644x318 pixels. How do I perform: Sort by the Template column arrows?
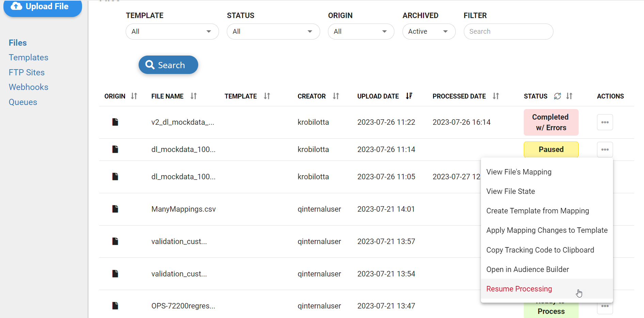[267, 96]
